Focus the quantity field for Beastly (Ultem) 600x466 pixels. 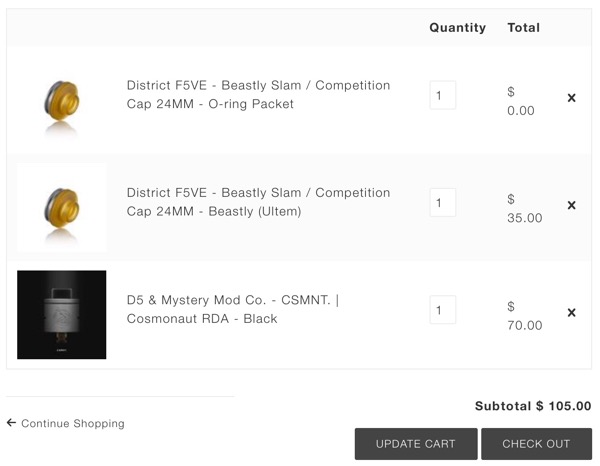[442, 202]
